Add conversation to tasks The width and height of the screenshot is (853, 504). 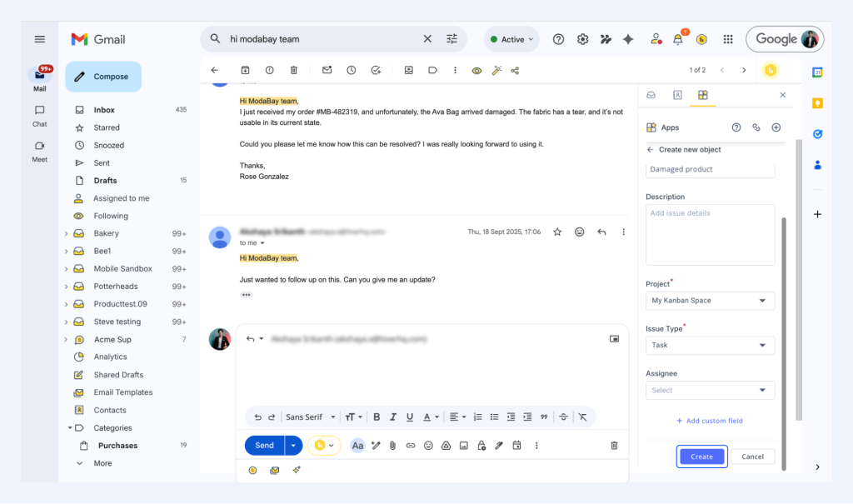(x=376, y=70)
